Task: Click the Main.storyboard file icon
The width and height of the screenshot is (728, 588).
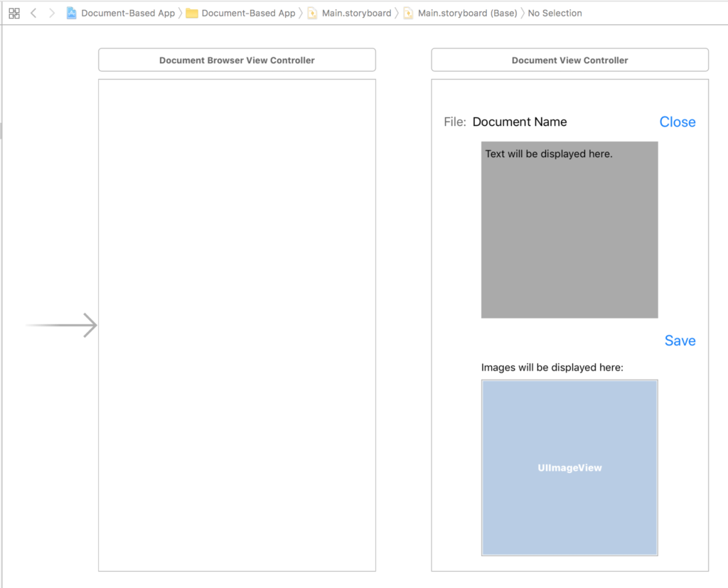Action: pyautogui.click(x=313, y=13)
